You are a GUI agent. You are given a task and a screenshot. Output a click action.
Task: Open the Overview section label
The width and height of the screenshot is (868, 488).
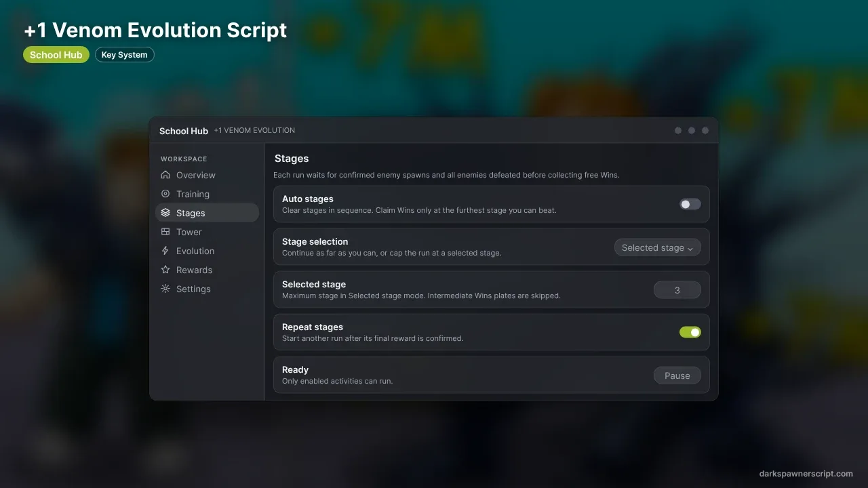pos(196,175)
